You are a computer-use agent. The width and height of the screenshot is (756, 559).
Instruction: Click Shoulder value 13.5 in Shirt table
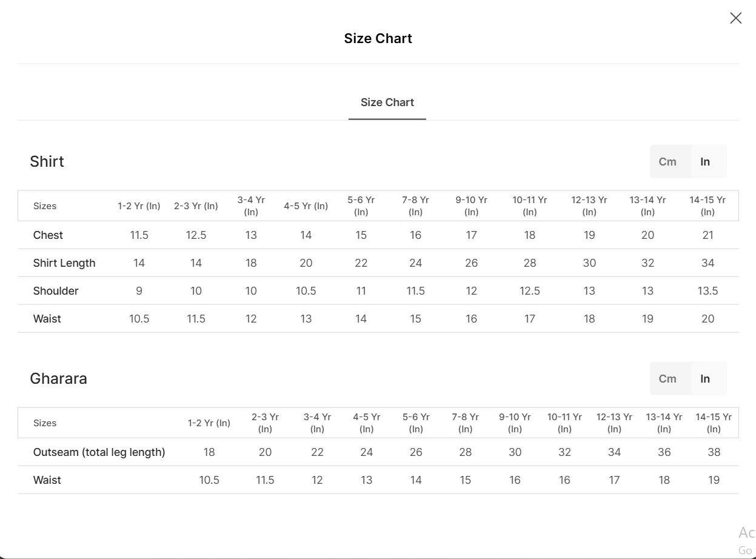coord(707,291)
